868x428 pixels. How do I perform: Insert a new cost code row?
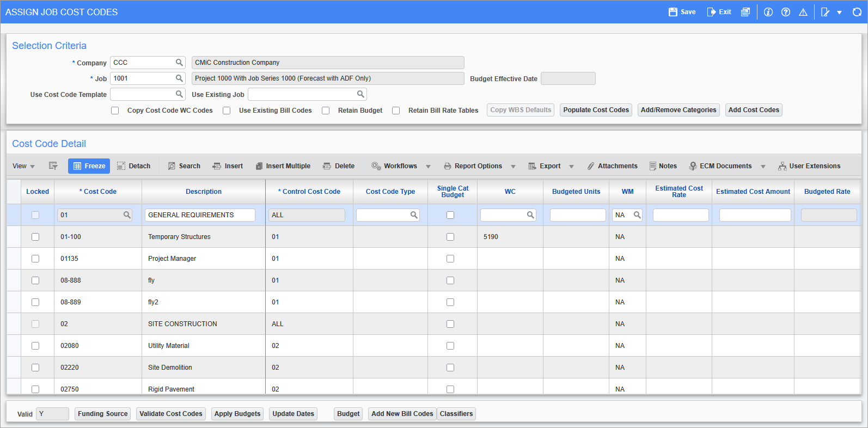(x=228, y=166)
